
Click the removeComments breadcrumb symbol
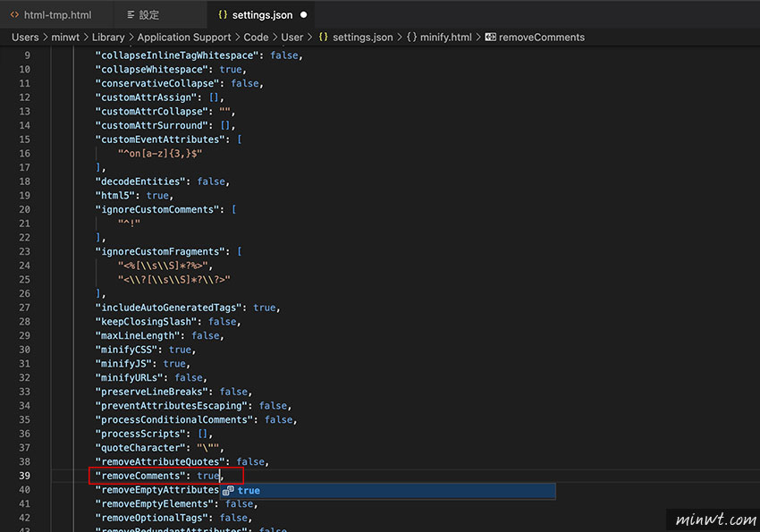coord(542,38)
